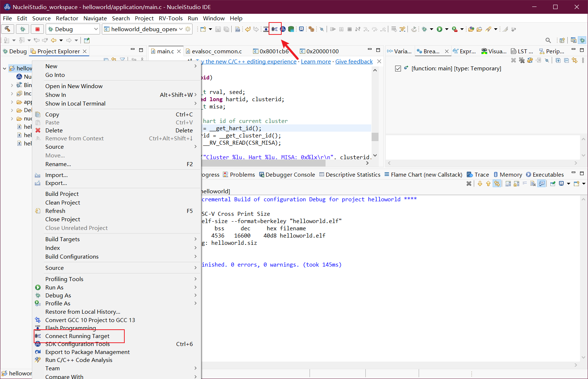Switch to the Debug perspective icon
This screenshot has height=379, width=588.
pyautogui.click(x=582, y=40)
